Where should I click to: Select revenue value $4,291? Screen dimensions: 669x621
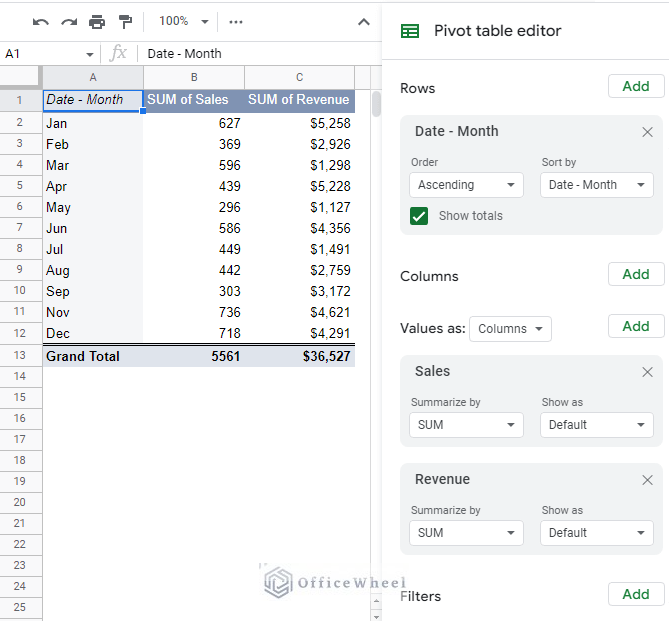300,333
